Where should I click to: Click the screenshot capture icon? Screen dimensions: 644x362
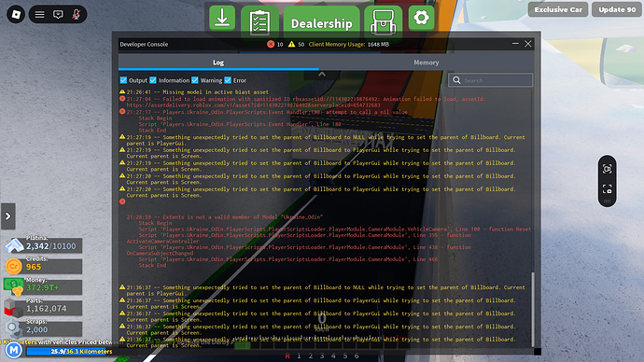tap(607, 169)
